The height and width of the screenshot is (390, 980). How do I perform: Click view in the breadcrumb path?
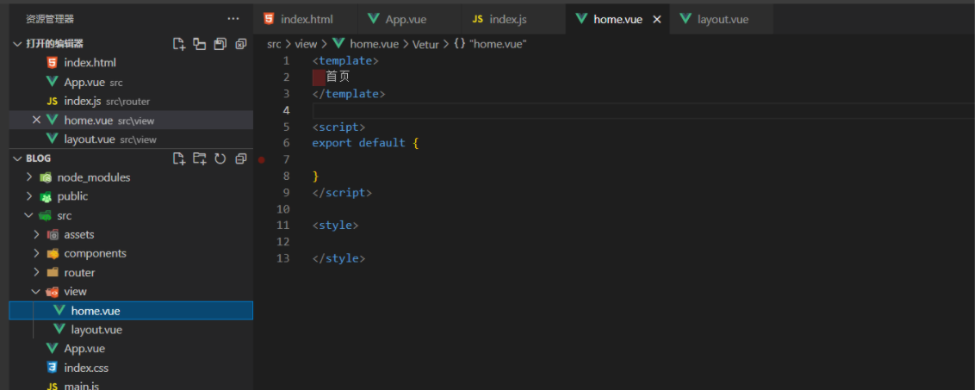307,44
